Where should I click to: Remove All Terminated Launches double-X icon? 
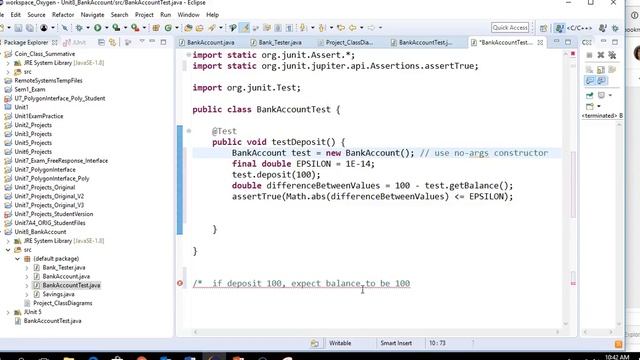pyautogui.click(x=612, y=55)
